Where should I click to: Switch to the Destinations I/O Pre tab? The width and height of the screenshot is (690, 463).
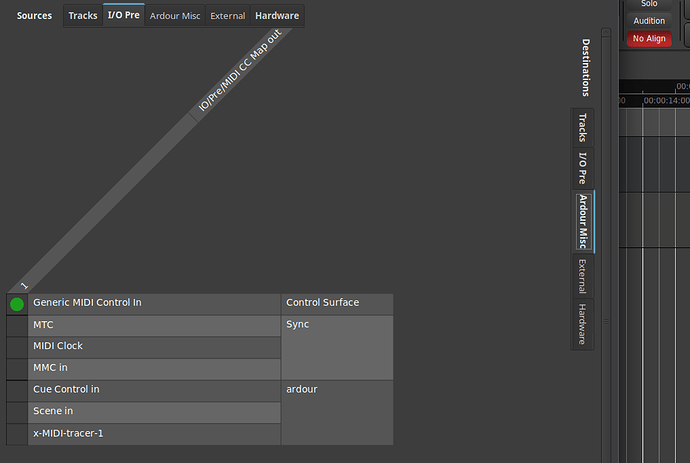point(582,169)
